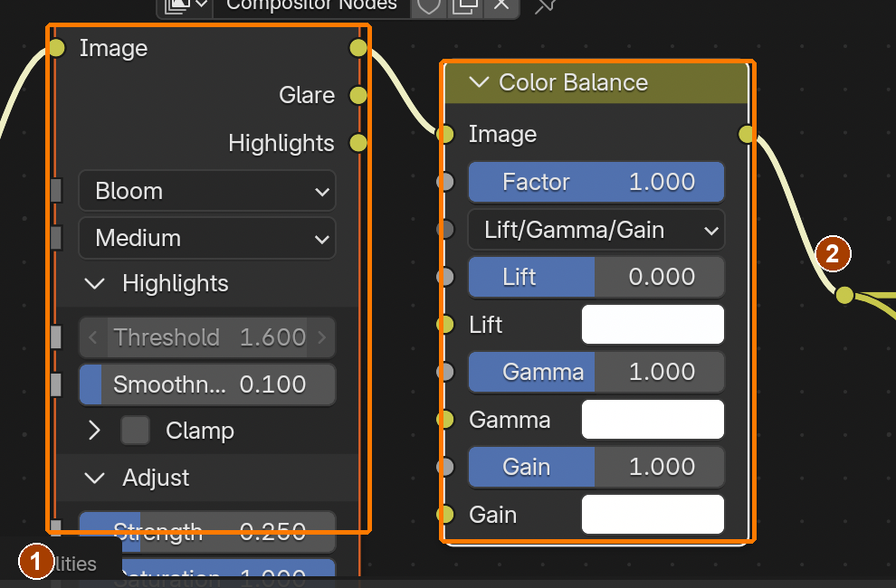This screenshot has height=588, width=896.
Task: Decrease Threshold with the left arrow
Action: point(92,337)
